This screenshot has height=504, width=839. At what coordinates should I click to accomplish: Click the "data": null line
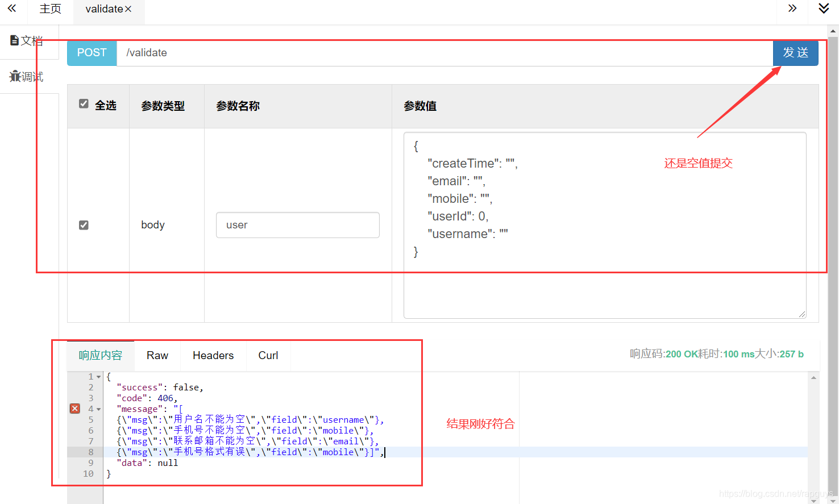tap(147, 463)
